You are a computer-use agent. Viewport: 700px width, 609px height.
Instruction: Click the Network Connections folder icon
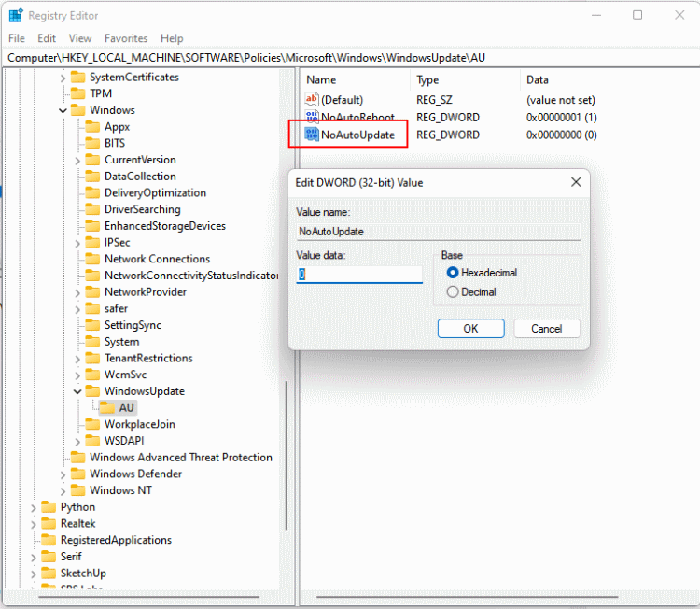(92, 259)
